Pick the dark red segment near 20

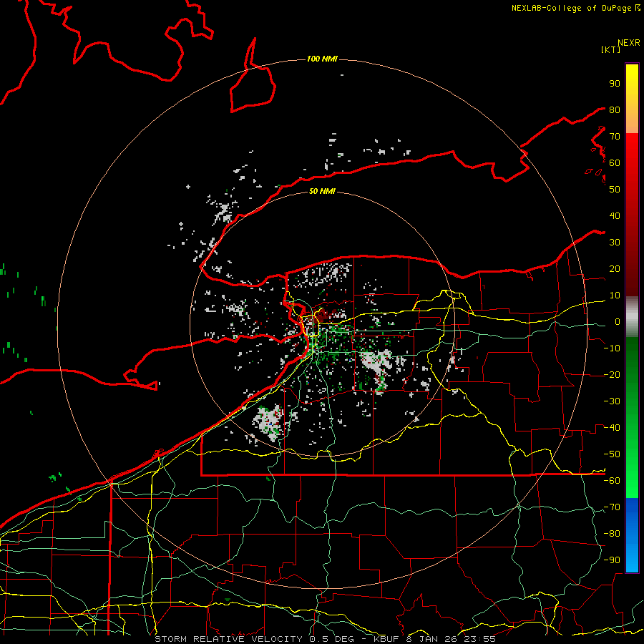pyautogui.click(x=632, y=269)
